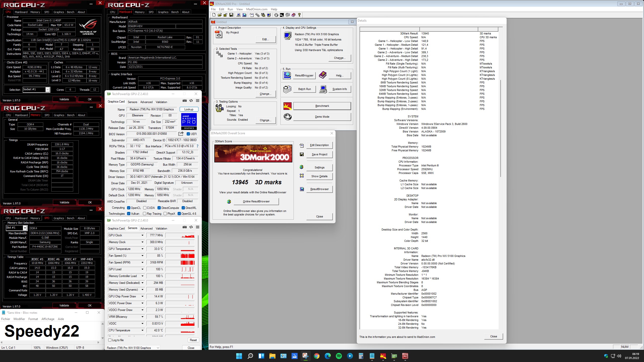Click the New project icon in 3DMark2000 toolbar

tap(214, 15)
